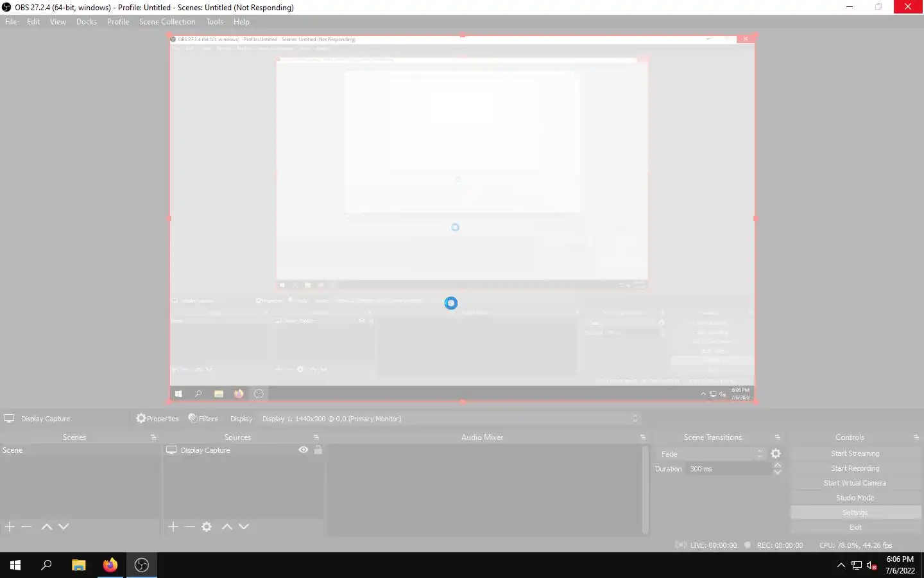This screenshot has width=924, height=578.
Task: Show hidden system tray icons
Action: coord(841,565)
